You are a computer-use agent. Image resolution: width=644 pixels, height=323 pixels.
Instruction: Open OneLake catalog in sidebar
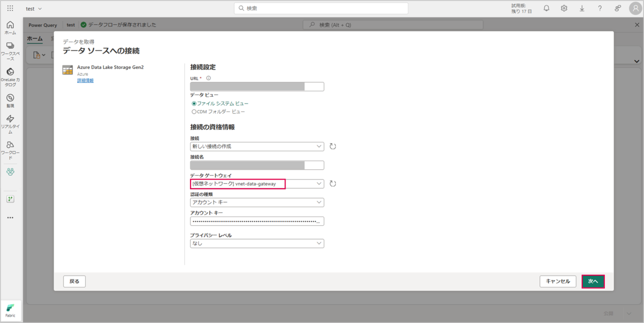10,77
